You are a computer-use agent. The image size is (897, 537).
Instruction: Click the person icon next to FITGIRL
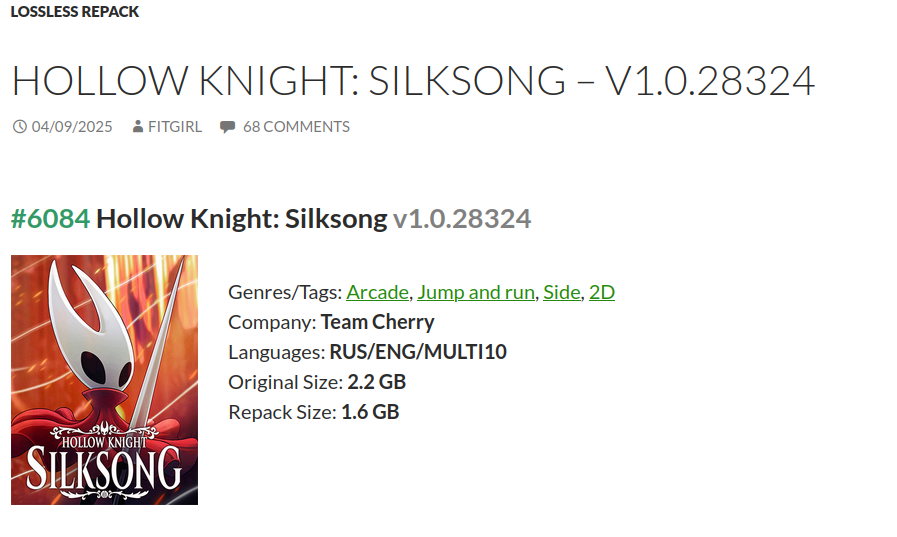[138, 127]
